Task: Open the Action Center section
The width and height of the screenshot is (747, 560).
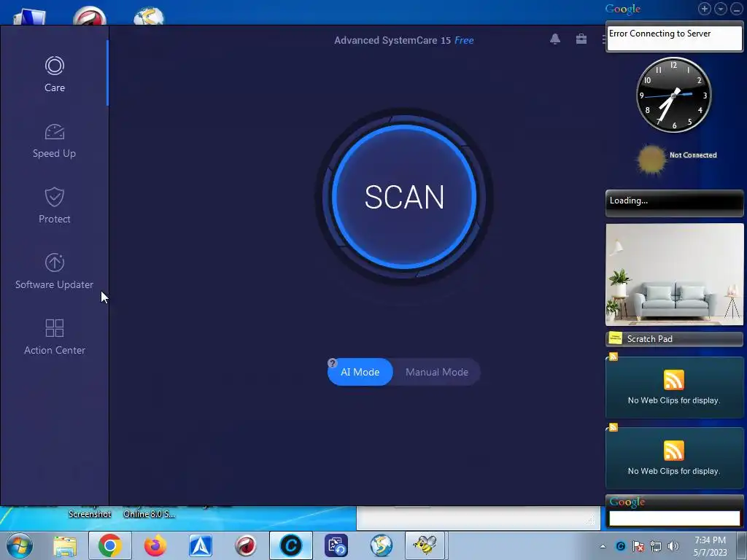Action: [54, 337]
